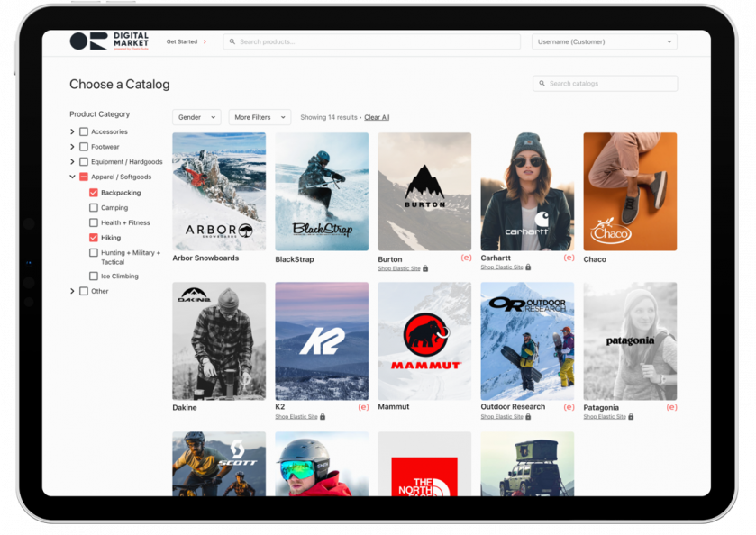Screen dimensions: 756x535
Task: Check Hunting + Military + Tactical checkbox
Action: [x=94, y=252]
